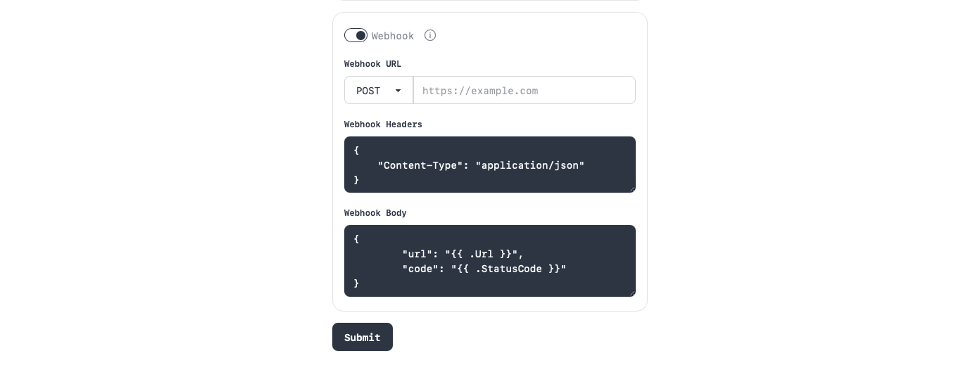Click the "Webhook Body" field label
Image resolution: width=980 pixels, height=391 pixels.
point(375,213)
